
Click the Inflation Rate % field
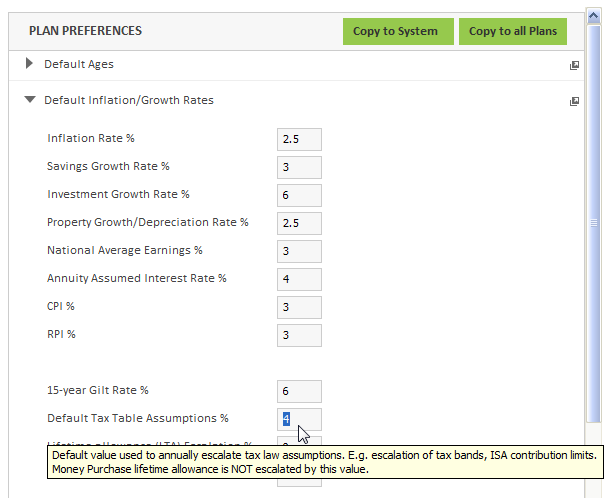(299, 139)
